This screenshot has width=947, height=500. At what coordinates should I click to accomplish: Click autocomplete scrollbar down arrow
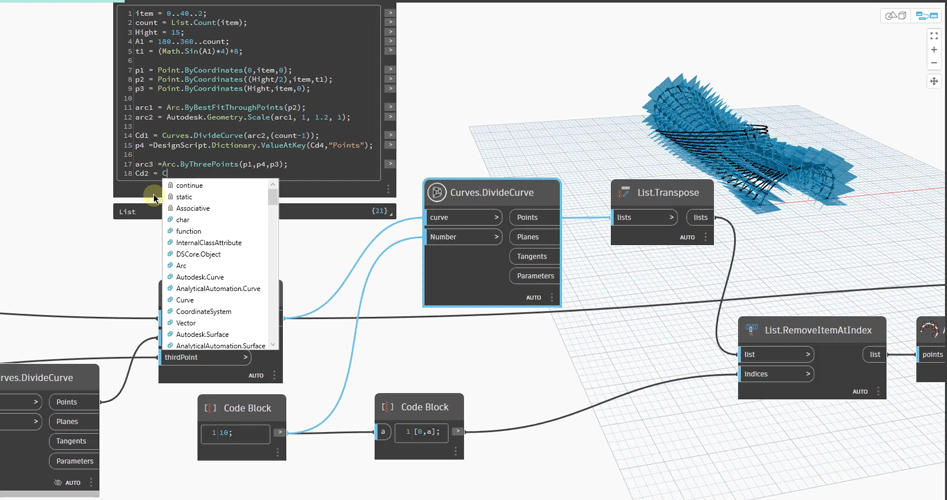(273, 344)
